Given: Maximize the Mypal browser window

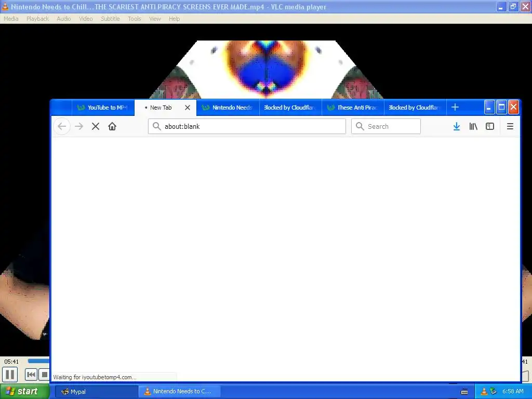Looking at the screenshot, I should pos(501,108).
